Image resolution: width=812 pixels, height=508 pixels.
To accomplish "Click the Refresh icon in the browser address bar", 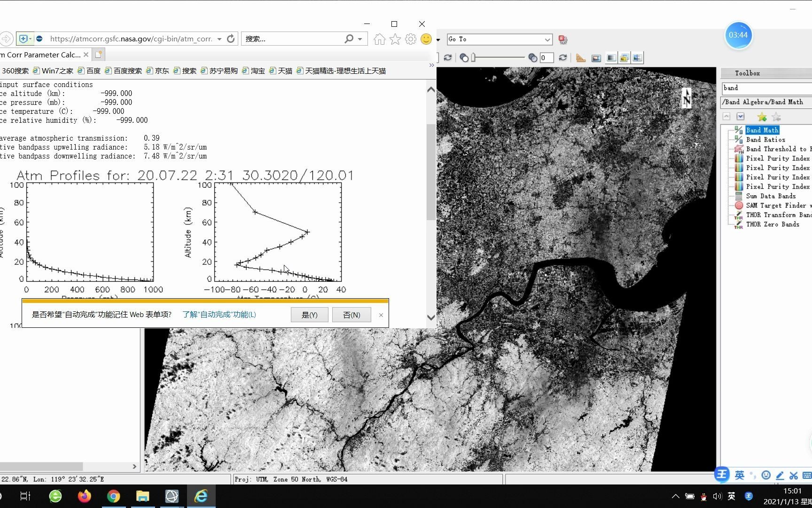I will point(230,39).
